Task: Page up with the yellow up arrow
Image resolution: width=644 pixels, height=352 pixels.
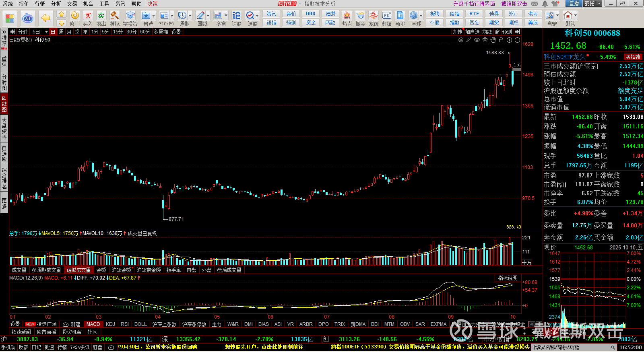Action: 62,14
